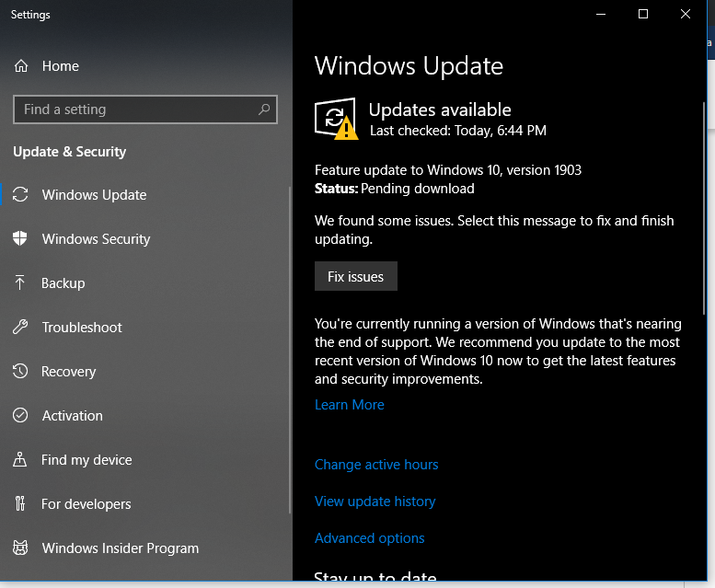Open Recovery options
Viewport: 715px width, 588px height.
146,372
